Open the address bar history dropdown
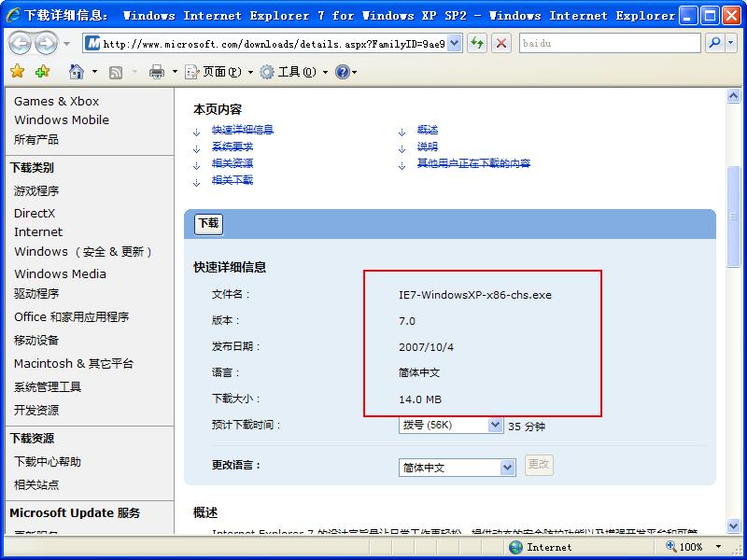747x560 pixels. tap(455, 44)
